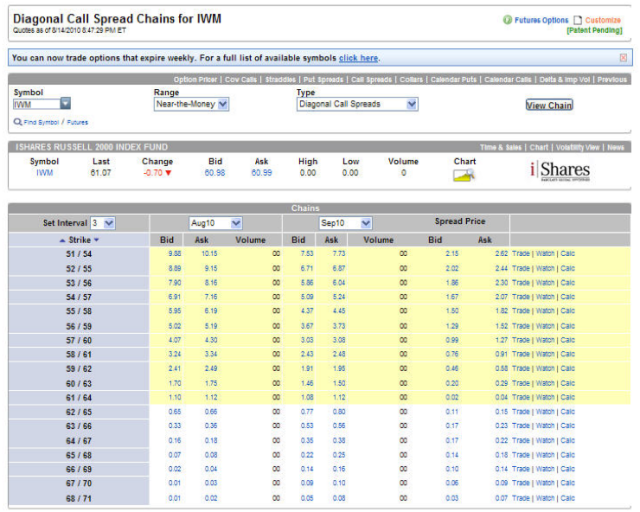The width and height of the screenshot is (640, 512).
Task: Click Sep10 bid 0.53 in 63 / 66 row
Action: pyautogui.click(x=307, y=425)
